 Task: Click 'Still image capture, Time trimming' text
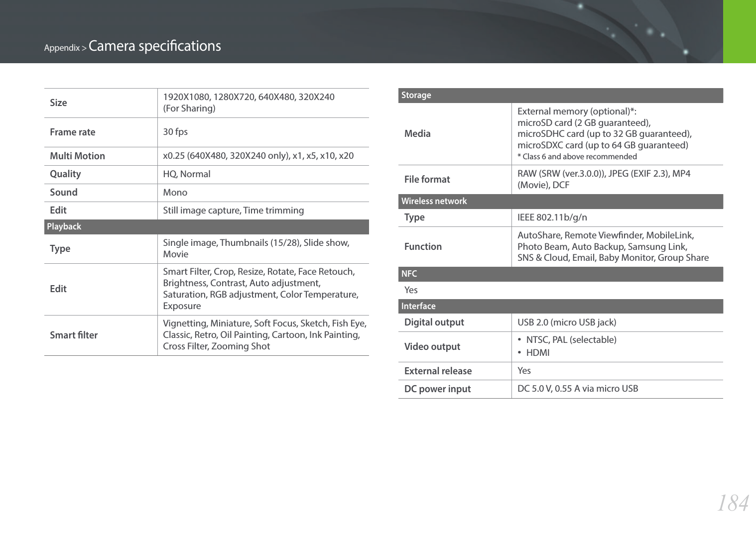tap(234, 211)
